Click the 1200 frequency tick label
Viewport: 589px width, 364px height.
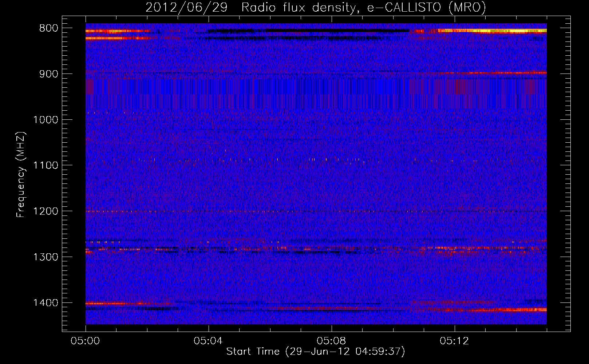coord(46,211)
